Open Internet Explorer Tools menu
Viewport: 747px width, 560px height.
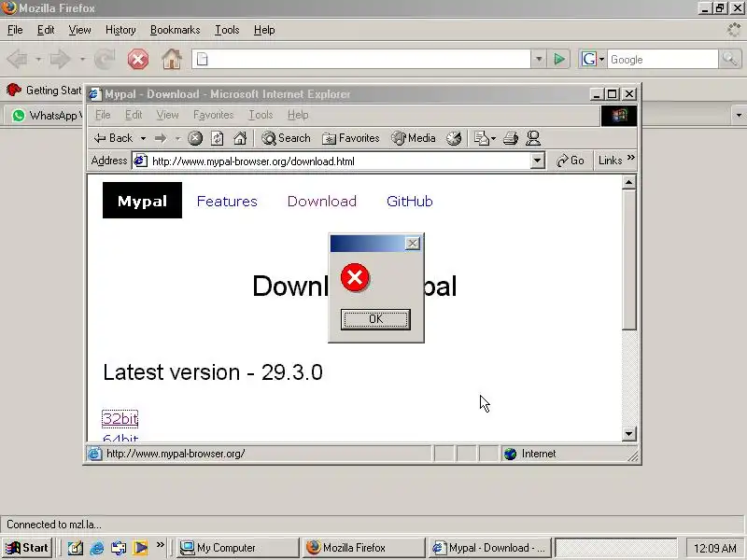pos(261,115)
